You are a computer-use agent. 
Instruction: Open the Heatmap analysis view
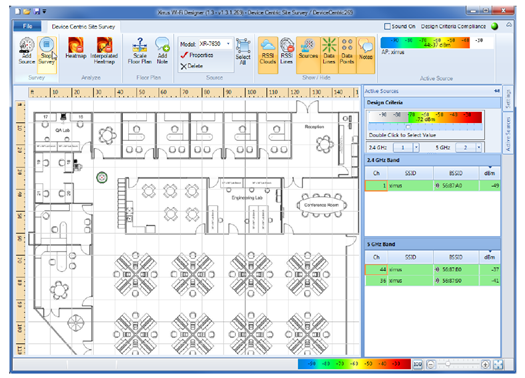pos(76,49)
